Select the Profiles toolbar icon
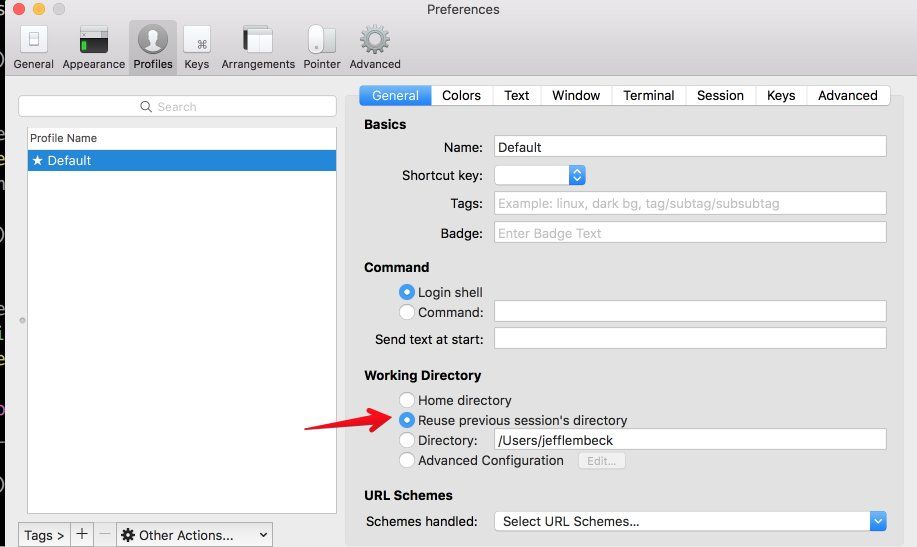The width and height of the screenshot is (917, 547). pyautogui.click(x=153, y=41)
